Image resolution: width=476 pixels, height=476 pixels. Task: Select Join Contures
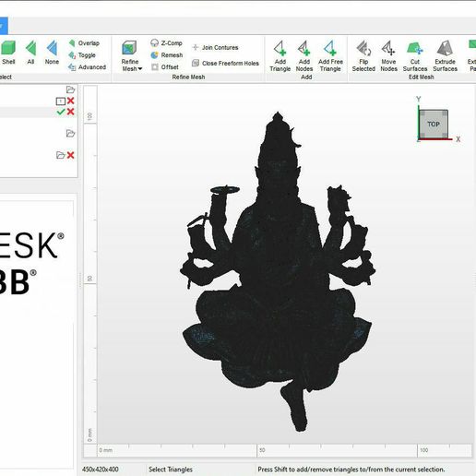coord(215,47)
